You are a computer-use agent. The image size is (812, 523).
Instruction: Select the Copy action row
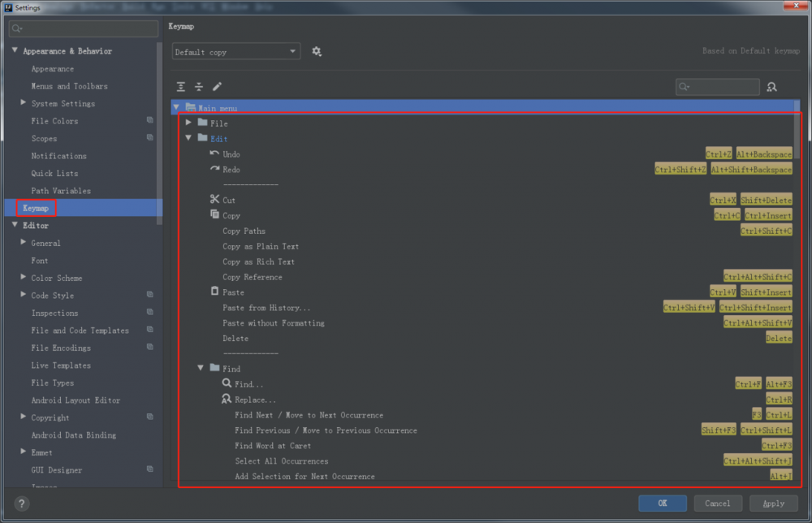[486, 215]
